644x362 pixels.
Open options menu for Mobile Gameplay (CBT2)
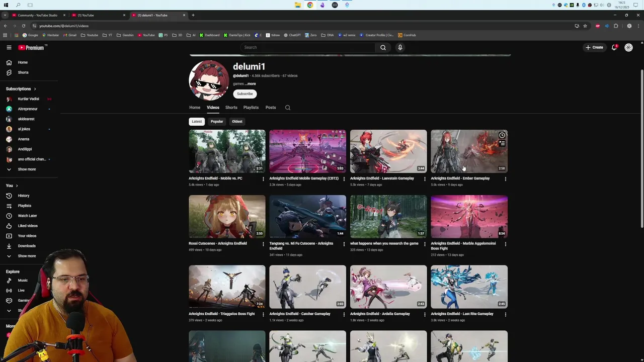(344, 179)
